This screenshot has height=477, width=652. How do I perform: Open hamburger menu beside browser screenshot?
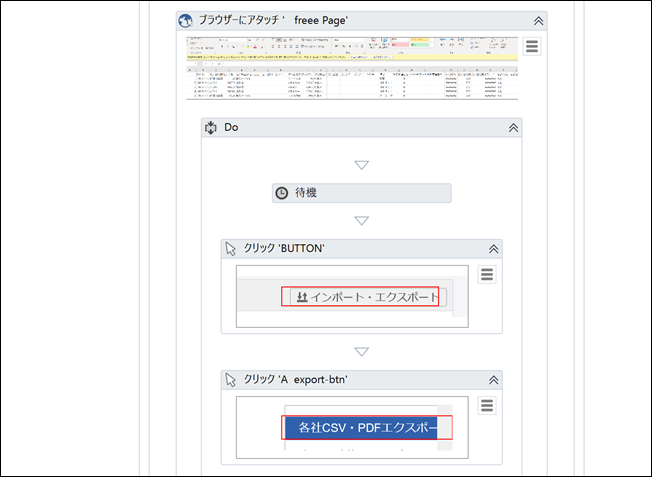pyautogui.click(x=532, y=46)
